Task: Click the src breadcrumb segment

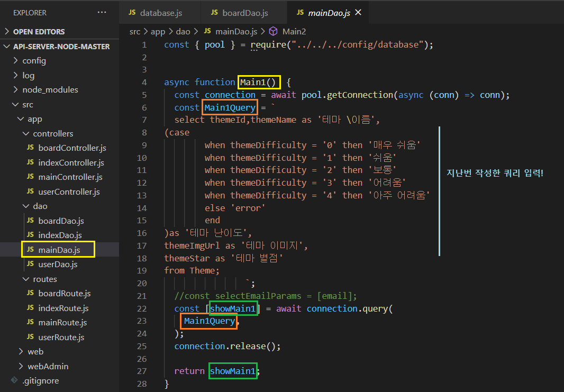Action: (135, 32)
